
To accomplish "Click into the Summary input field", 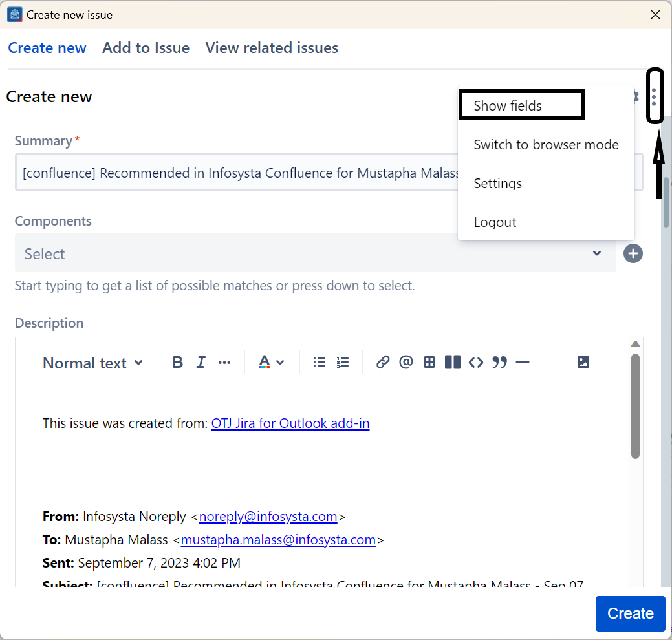I will click(x=233, y=173).
